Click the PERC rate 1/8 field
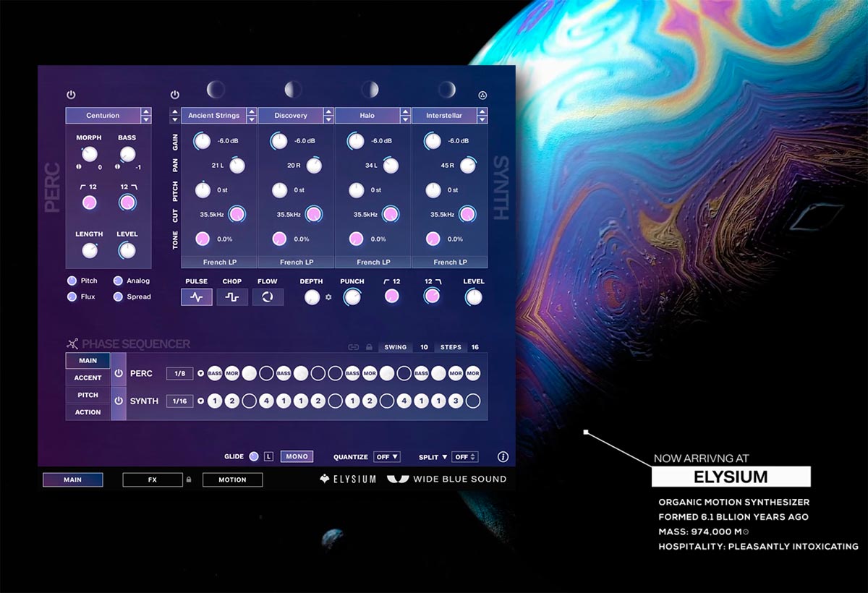 click(179, 374)
